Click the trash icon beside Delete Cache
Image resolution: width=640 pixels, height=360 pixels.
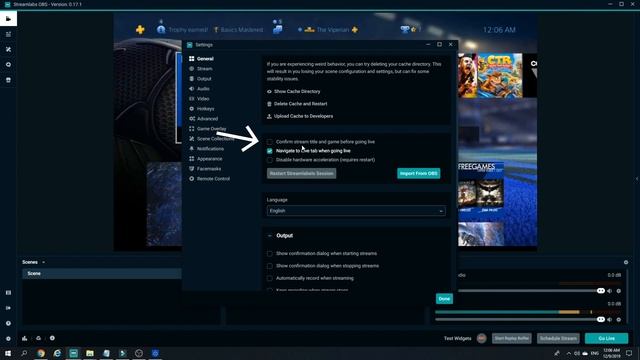pos(269,104)
